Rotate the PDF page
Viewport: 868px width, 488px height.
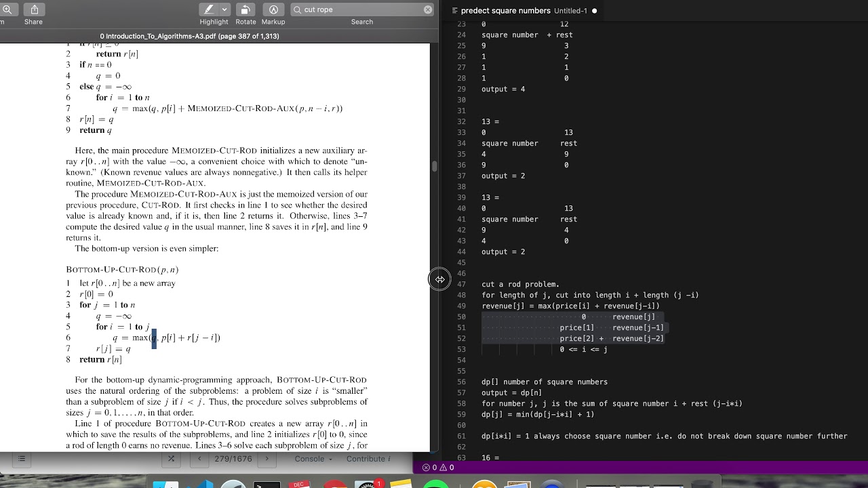tap(245, 9)
